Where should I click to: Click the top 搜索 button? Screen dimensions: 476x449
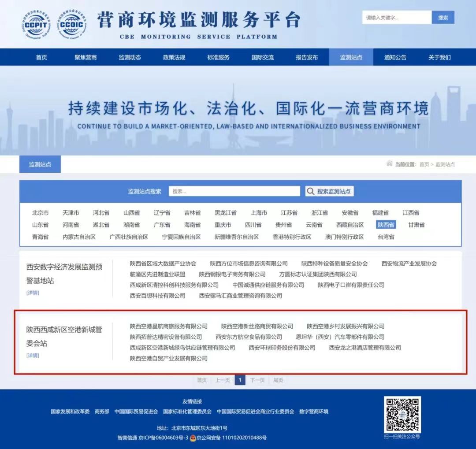pos(443,18)
